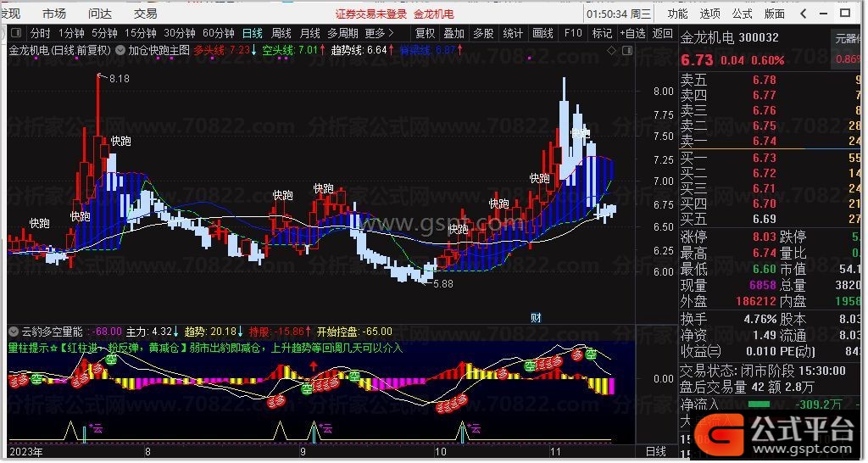The image size is (868, 463).
Task: Click the 01:50:34 周三 clock display
Action: coord(619,14)
